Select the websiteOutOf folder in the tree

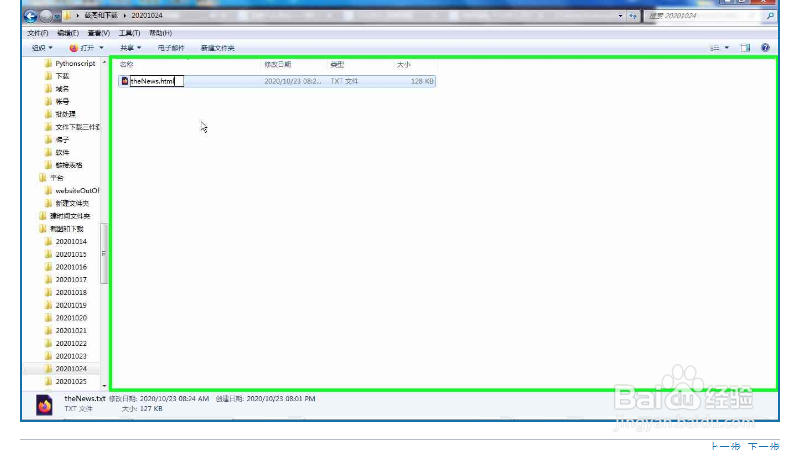[x=77, y=191]
